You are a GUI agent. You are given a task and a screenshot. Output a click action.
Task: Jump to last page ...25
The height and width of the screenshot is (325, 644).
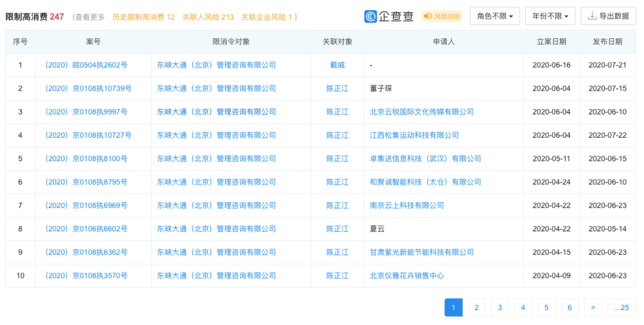[x=622, y=307]
